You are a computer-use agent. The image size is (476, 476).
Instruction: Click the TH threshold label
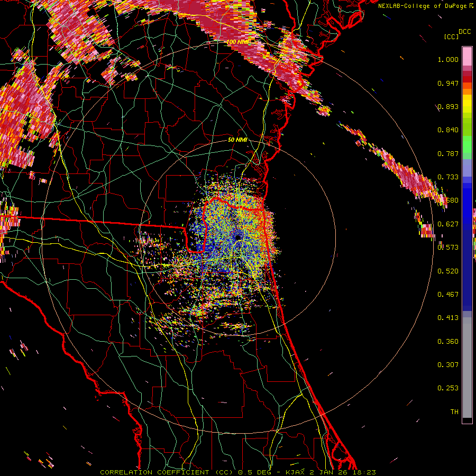coord(454,412)
